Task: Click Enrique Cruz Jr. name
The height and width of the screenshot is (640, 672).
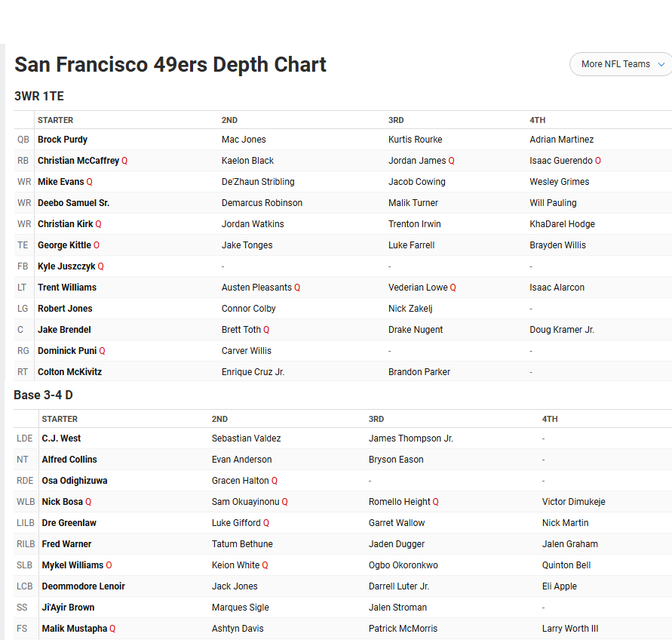Action: pyautogui.click(x=253, y=372)
